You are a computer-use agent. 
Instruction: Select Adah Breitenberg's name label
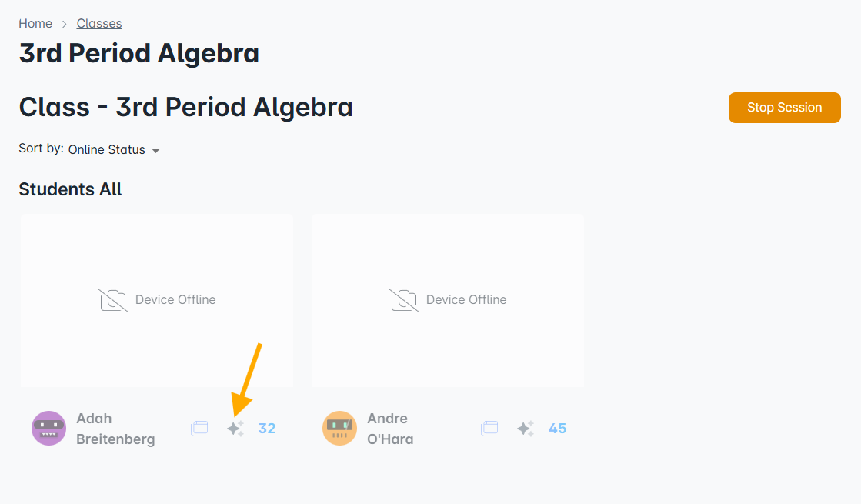115,429
